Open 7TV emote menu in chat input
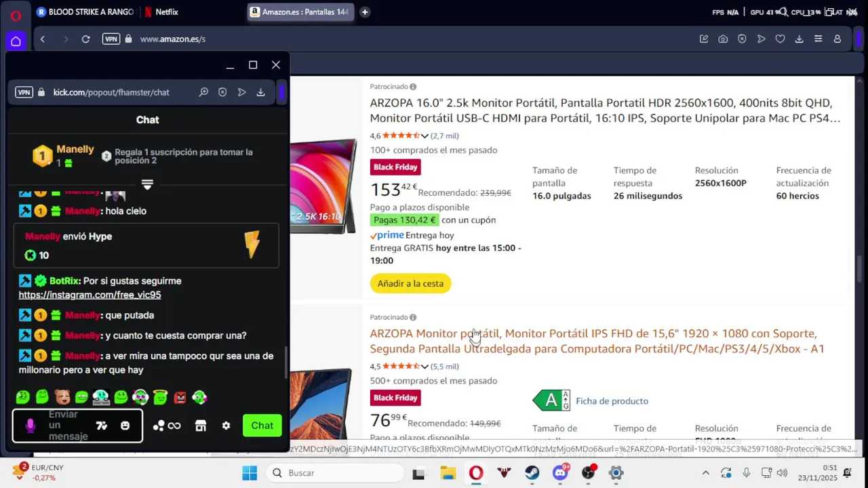This screenshot has height=488, width=868. (x=102, y=426)
